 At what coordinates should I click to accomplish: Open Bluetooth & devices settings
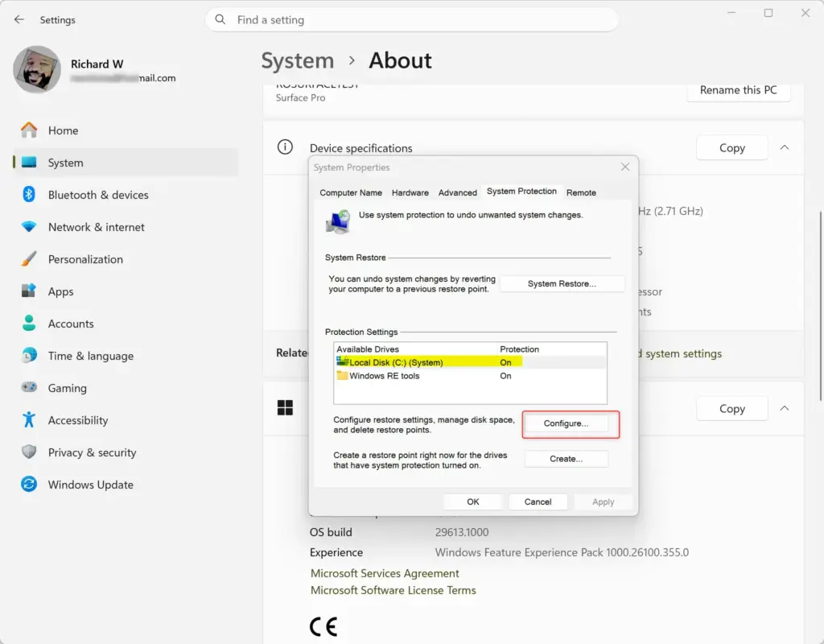click(x=97, y=195)
